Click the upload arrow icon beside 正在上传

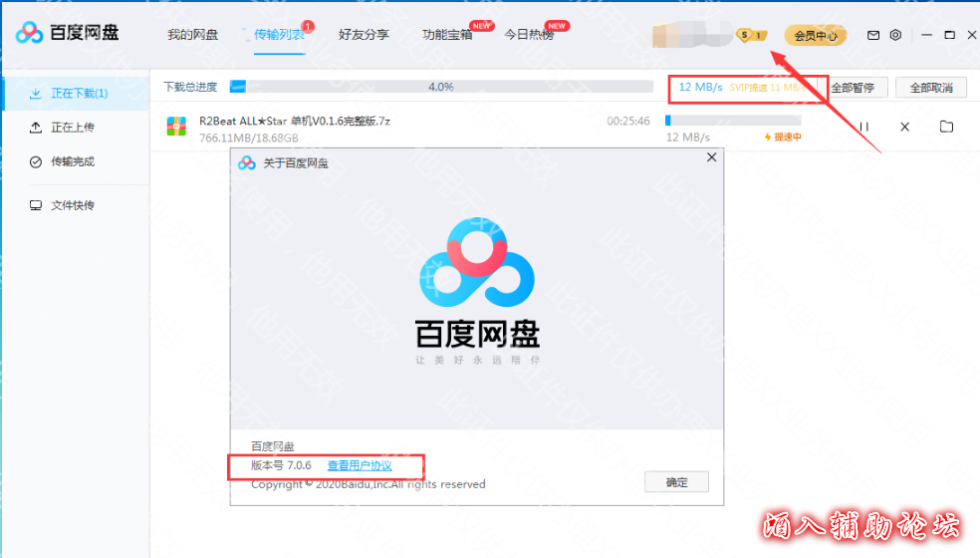(x=36, y=128)
